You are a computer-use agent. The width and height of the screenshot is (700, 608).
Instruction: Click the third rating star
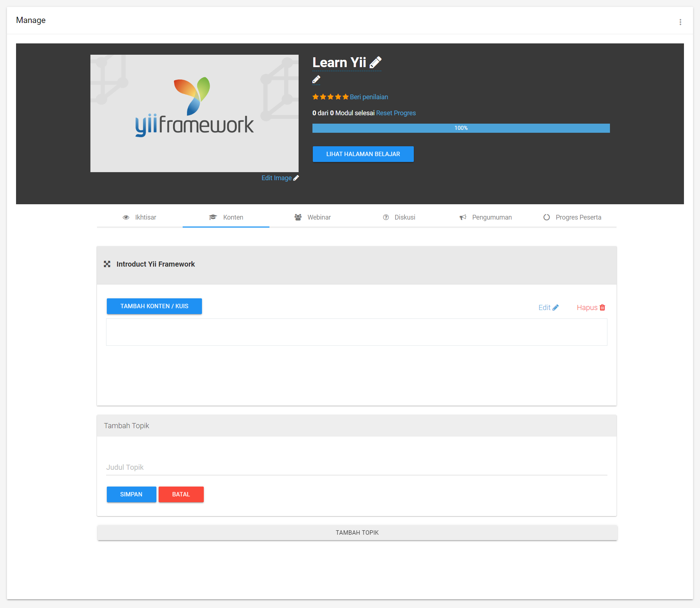click(x=331, y=97)
